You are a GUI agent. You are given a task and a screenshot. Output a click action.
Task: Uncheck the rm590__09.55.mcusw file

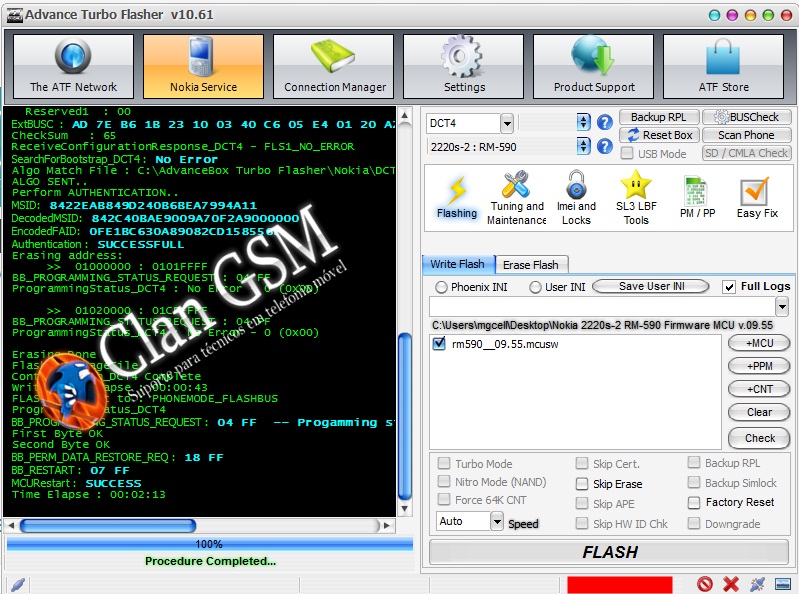[x=439, y=343]
